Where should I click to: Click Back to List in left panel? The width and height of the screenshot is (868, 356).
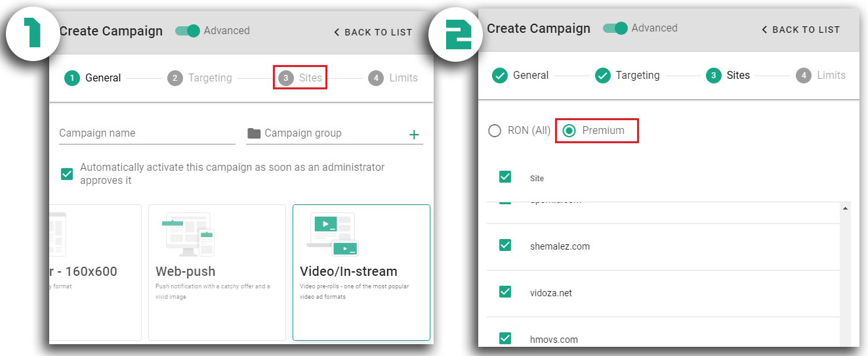point(373,32)
